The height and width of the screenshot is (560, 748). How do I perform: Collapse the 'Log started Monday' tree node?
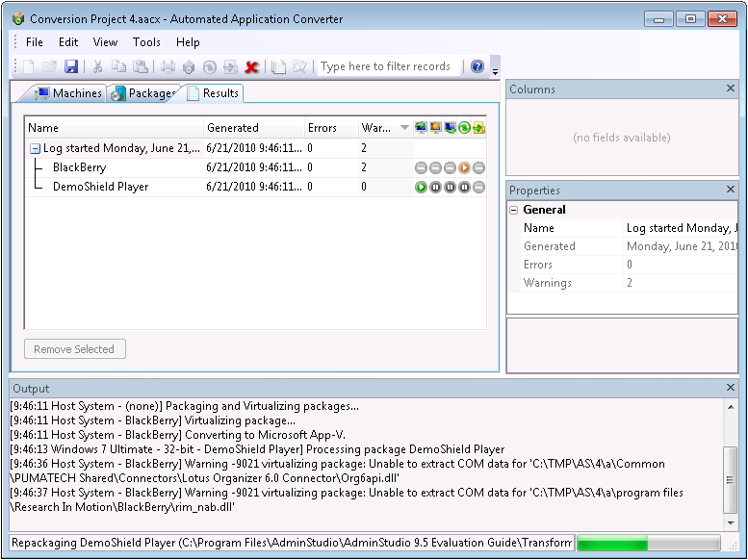35,149
